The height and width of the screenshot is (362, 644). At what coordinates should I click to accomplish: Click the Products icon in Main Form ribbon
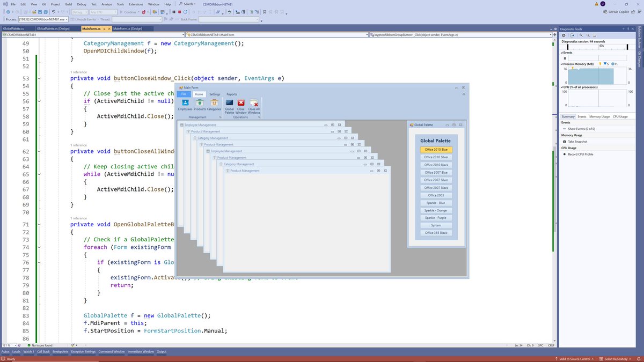tap(200, 102)
